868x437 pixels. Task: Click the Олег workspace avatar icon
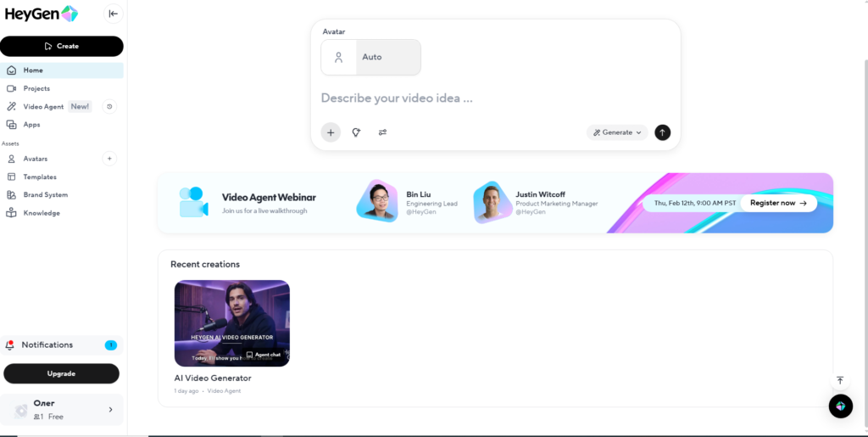[x=21, y=411]
